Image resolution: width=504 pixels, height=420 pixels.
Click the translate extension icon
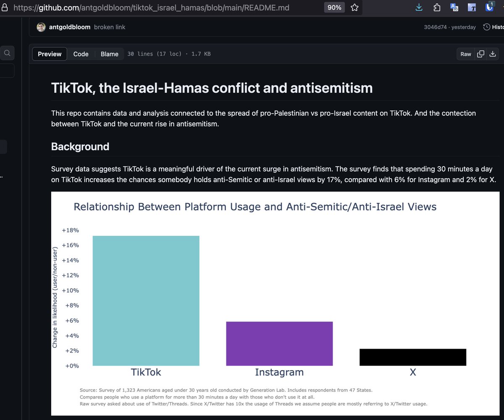tap(454, 7)
